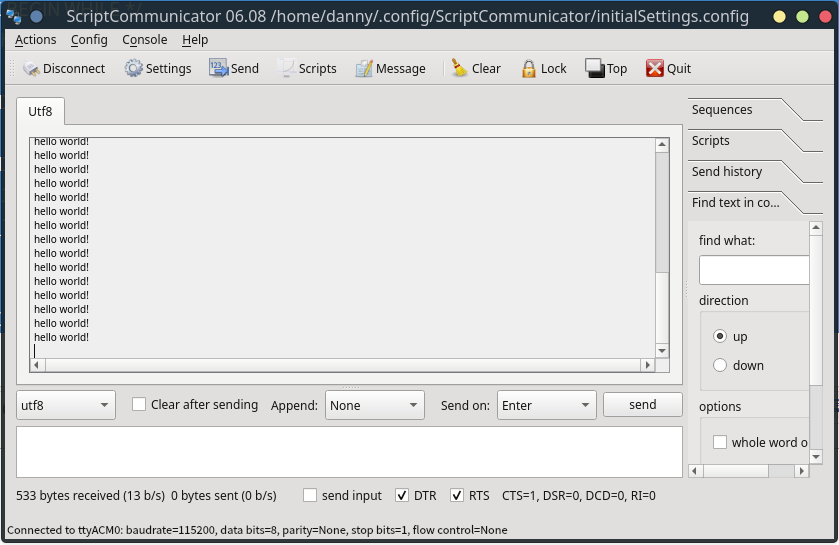Open Settings via the gear icon

coord(134,68)
